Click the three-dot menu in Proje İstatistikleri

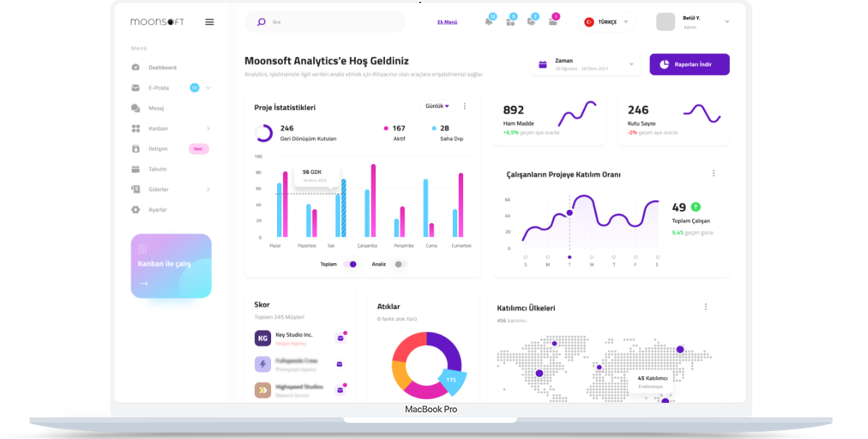pos(465,106)
